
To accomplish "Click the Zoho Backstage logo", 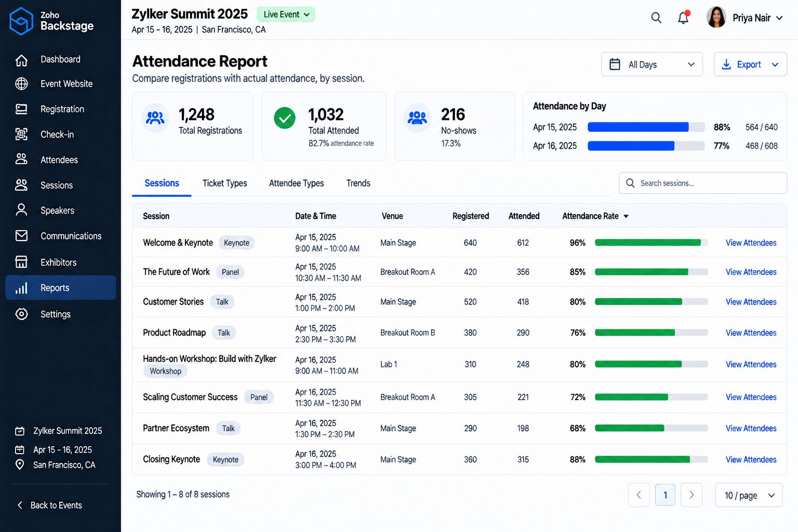I will click(x=51, y=21).
